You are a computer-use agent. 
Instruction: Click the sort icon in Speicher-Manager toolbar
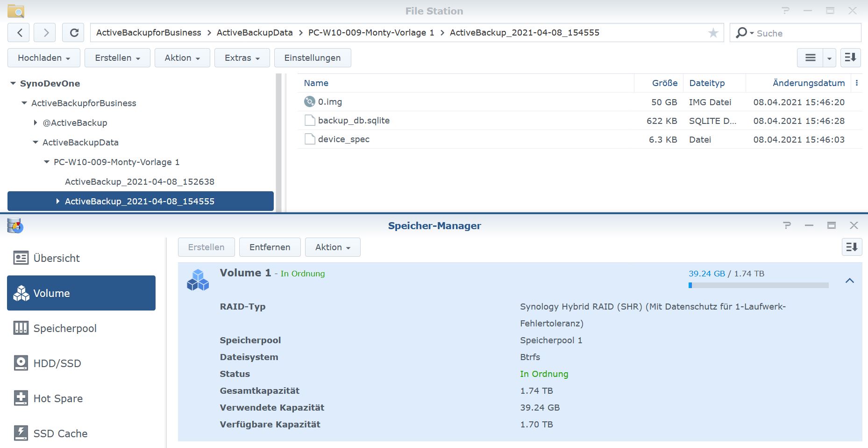pyautogui.click(x=852, y=247)
